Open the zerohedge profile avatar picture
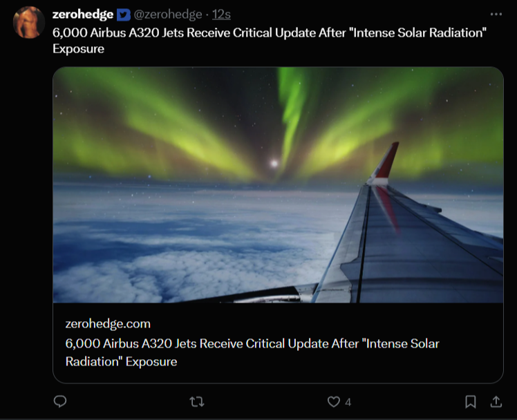 click(x=29, y=22)
